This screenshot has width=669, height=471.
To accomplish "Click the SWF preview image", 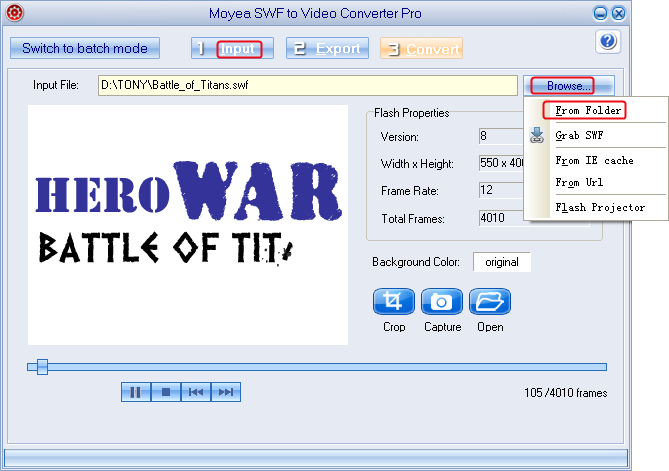I will click(x=188, y=225).
